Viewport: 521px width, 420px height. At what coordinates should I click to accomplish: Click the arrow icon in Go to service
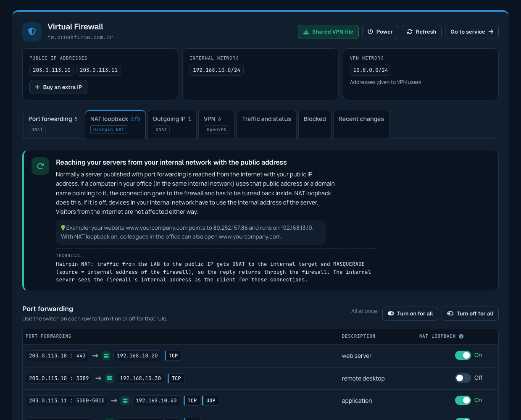pyautogui.click(x=491, y=32)
